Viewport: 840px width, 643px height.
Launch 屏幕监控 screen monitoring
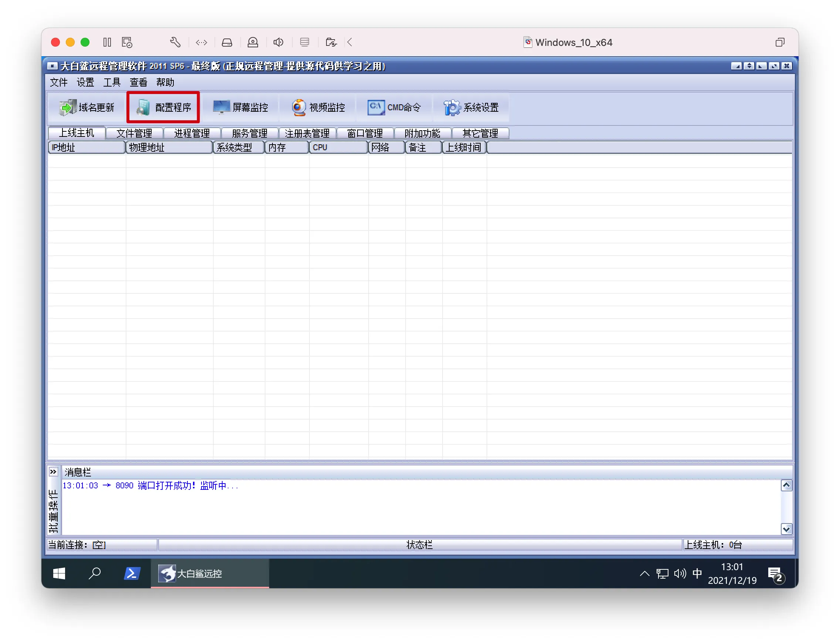tap(241, 108)
